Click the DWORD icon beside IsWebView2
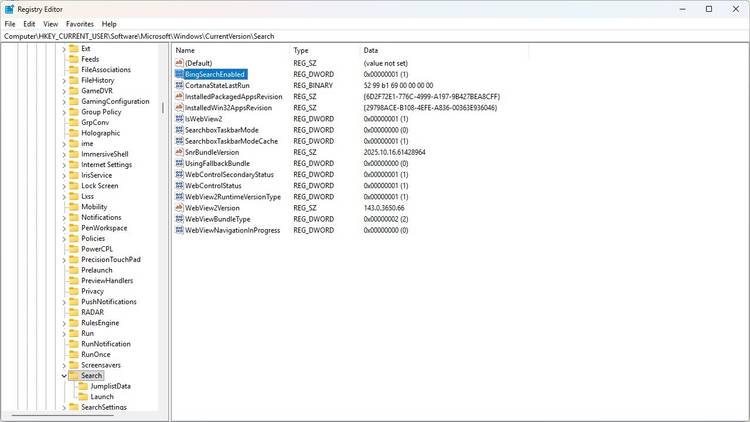 pyautogui.click(x=179, y=119)
